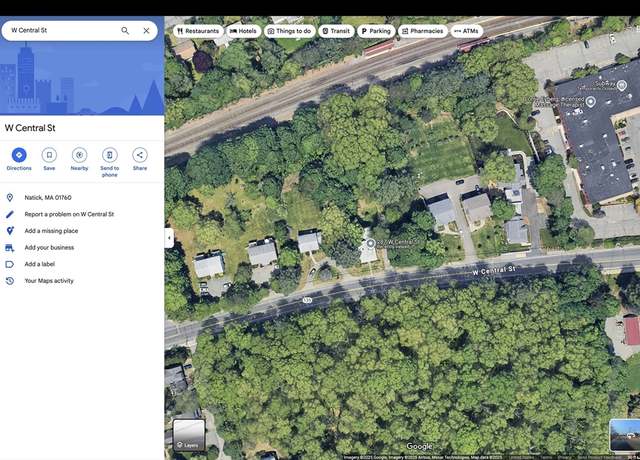
Task: Save W Central St to a list
Action: tap(49, 159)
